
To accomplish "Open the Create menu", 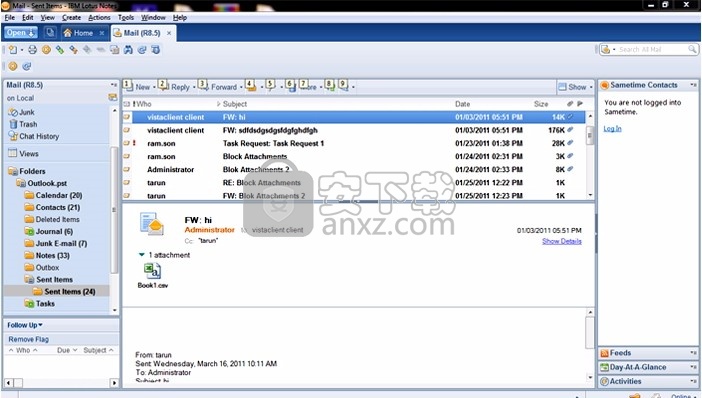I will pyautogui.click(x=72, y=17).
